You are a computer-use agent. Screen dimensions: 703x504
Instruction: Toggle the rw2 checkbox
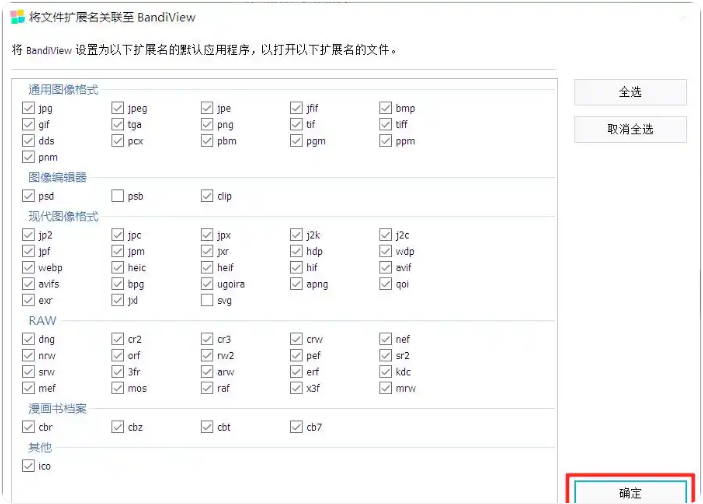pyautogui.click(x=207, y=356)
